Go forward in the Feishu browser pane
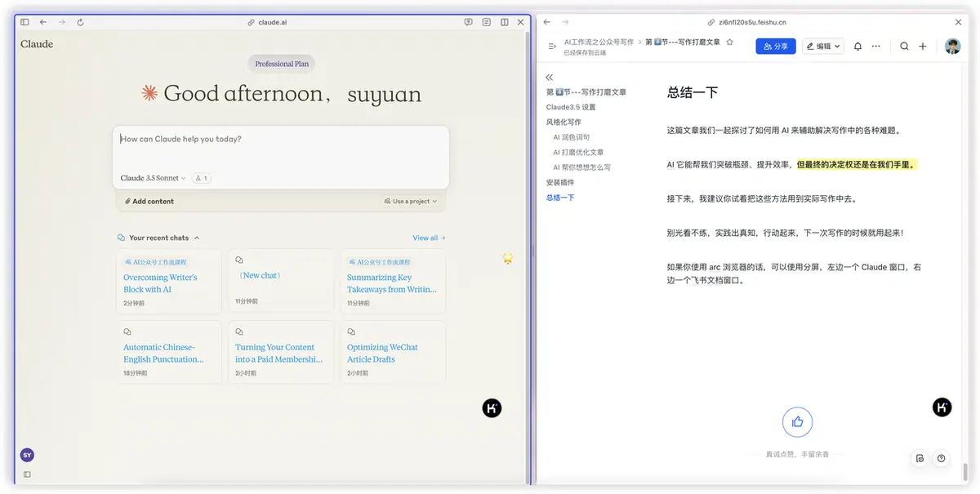The image size is (980, 494). pyautogui.click(x=564, y=22)
